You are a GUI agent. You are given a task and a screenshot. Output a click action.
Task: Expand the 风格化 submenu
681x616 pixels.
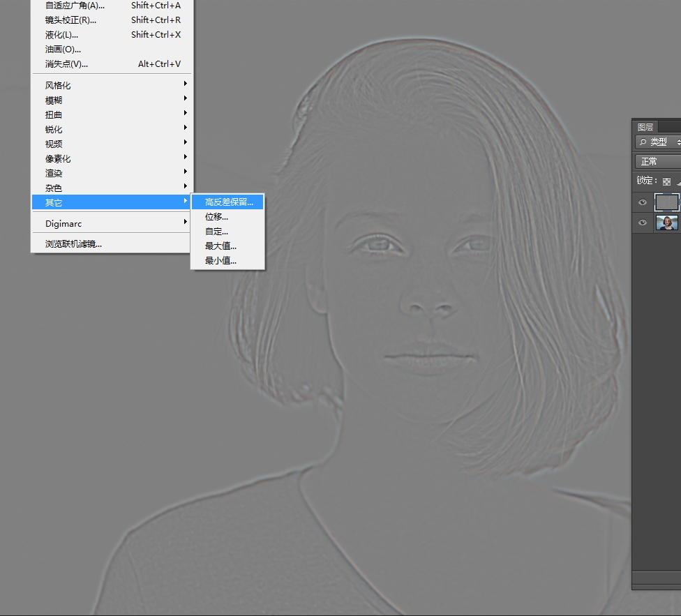(112, 86)
